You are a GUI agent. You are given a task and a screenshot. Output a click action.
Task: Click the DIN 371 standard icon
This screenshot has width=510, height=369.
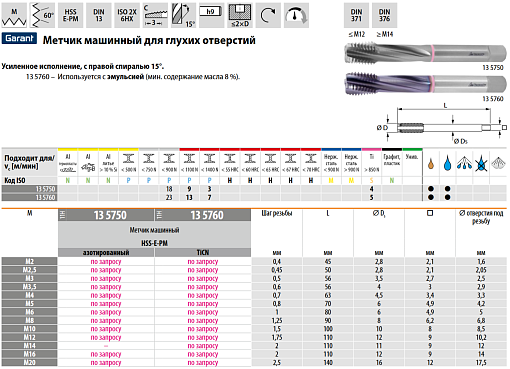point(356,15)
